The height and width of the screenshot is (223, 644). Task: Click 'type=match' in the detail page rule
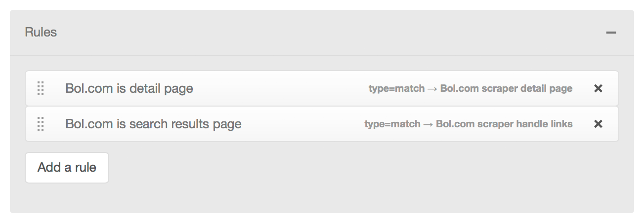click(x=396, y=89)
